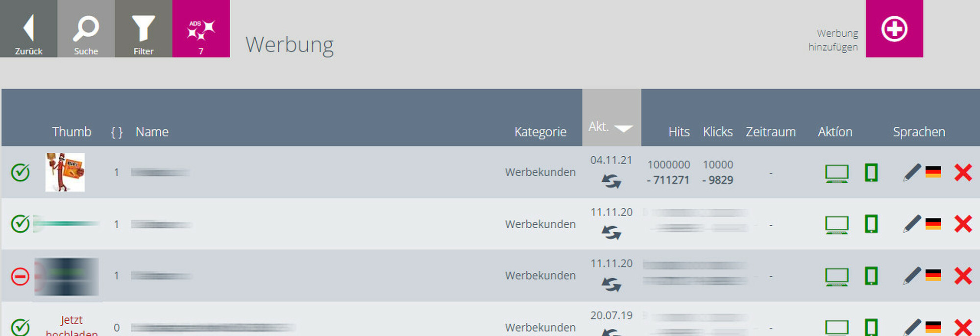Viewport: 980px width, 336px height.
Task: Click mobile phone icon in first row
Action: click(x=871, y=172)
